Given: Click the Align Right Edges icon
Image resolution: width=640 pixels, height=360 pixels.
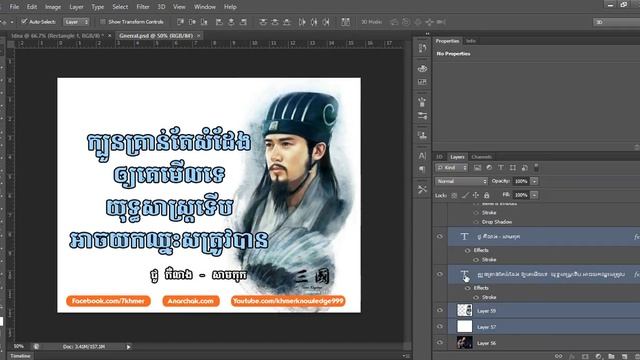Looking at the screenshot, I should [243, 22].
